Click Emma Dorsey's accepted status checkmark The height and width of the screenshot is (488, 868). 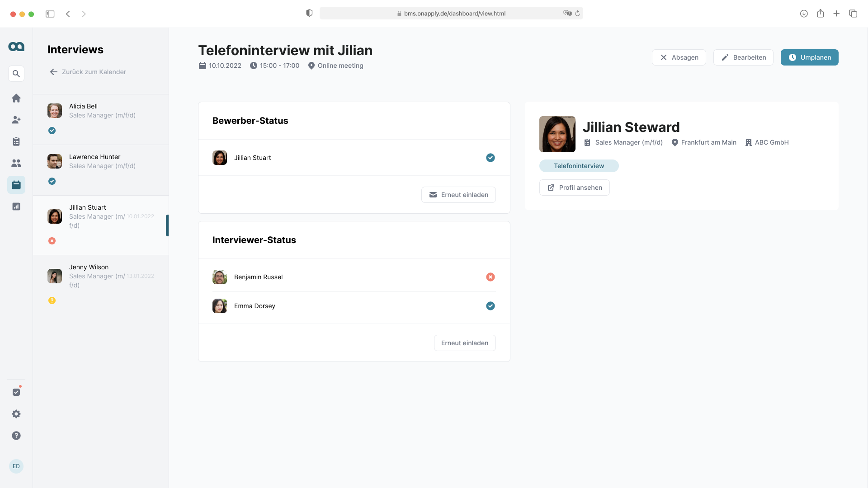point(490,306)
